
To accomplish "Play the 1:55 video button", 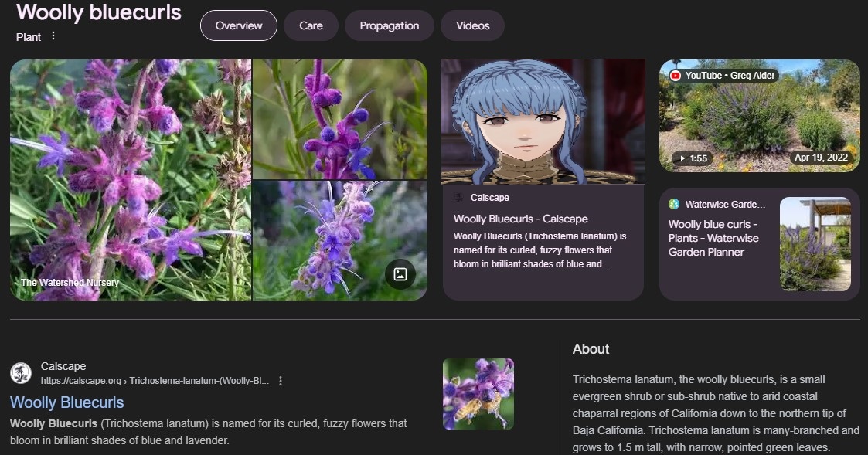I will click(693, 158).
